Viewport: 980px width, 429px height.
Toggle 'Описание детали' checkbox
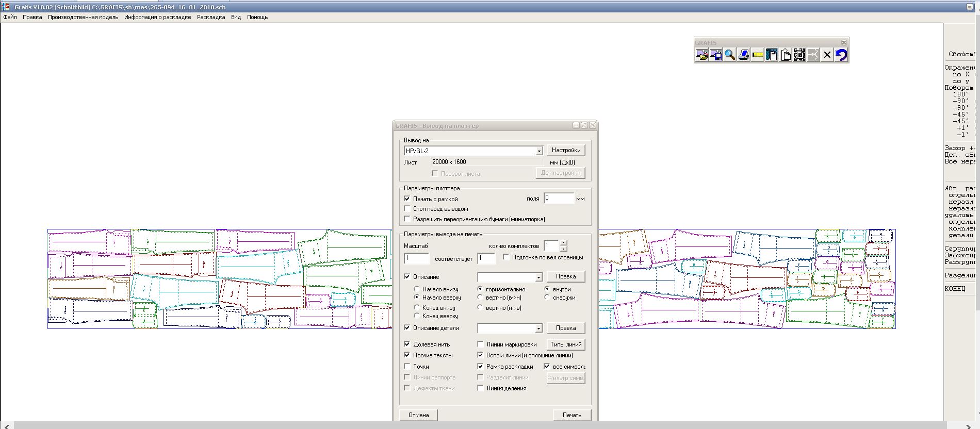click(407, 328)
